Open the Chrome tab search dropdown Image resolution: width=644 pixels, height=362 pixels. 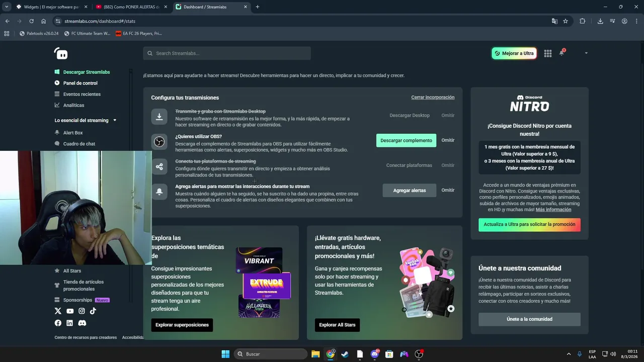7,7
